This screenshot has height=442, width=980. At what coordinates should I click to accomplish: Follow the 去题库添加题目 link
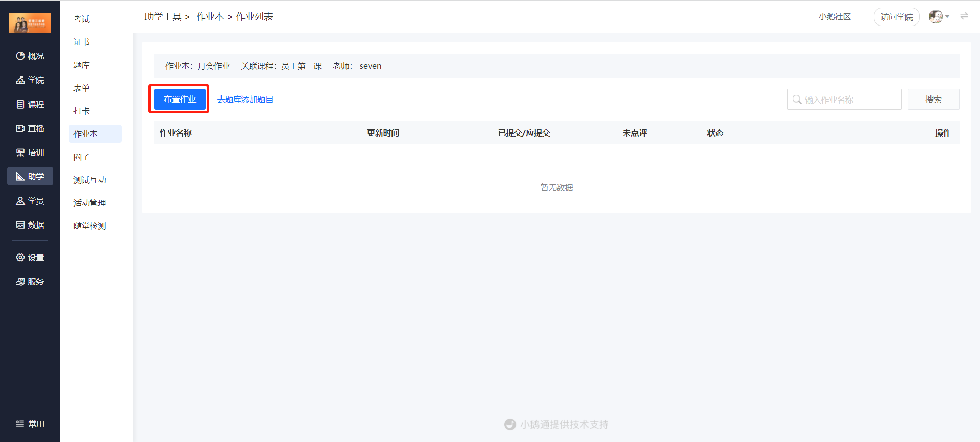245,99
